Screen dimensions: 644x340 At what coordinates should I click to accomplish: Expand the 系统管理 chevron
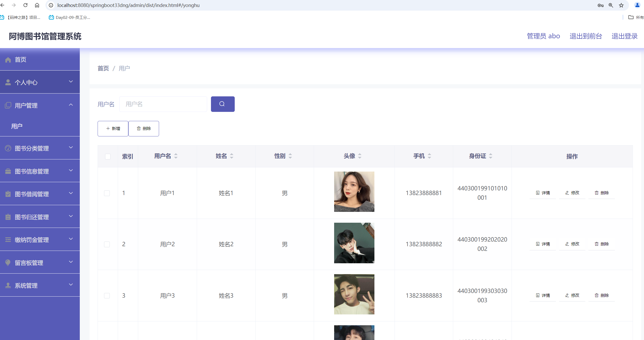point(71,285)
